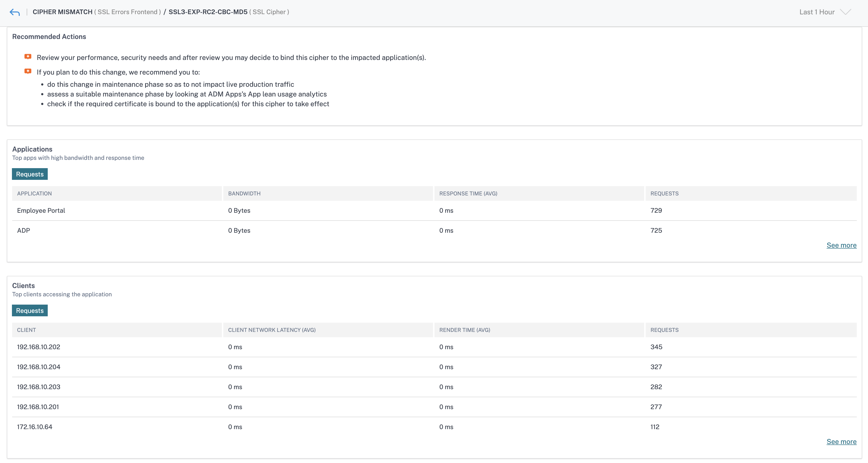This screenshot has height=463, width=868.
Task: Open See more in Applications section
Action: (841, 245)
